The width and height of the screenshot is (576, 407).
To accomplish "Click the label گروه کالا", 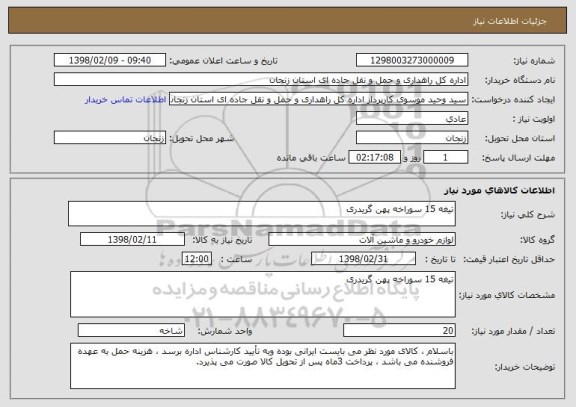I will pyautogui.click(x=537, y=240).
